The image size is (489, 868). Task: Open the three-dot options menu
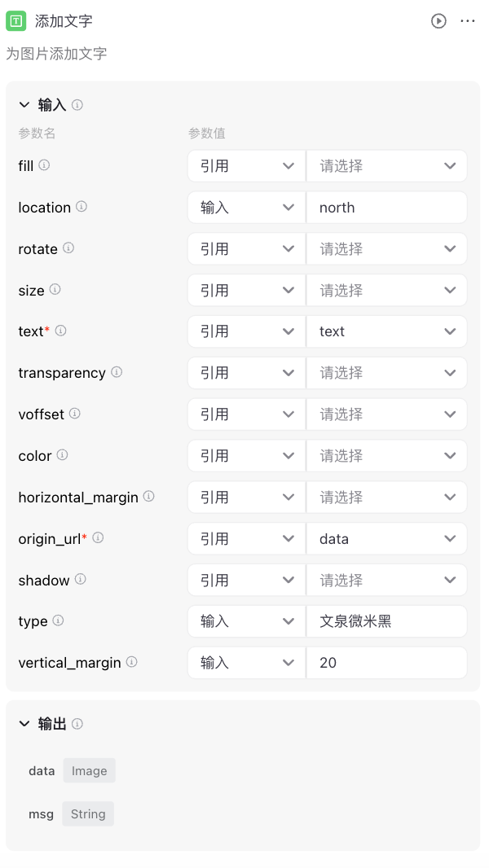468,22
